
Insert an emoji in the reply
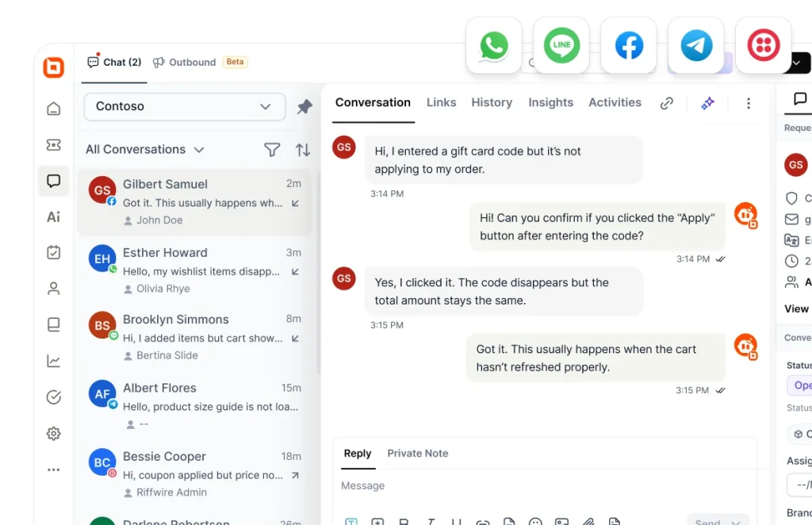click(x=535, y=522)
